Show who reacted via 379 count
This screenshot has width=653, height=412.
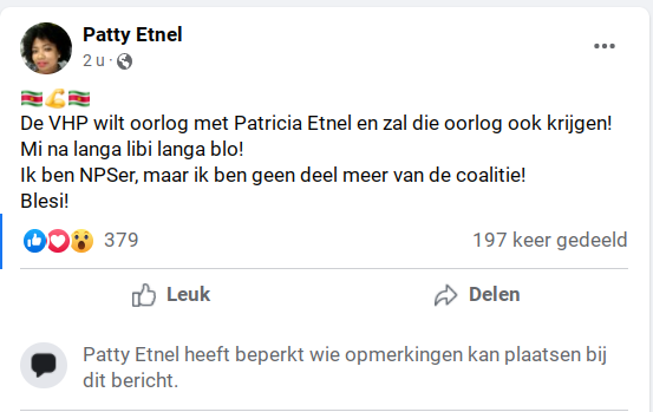(x=121, y=240)
